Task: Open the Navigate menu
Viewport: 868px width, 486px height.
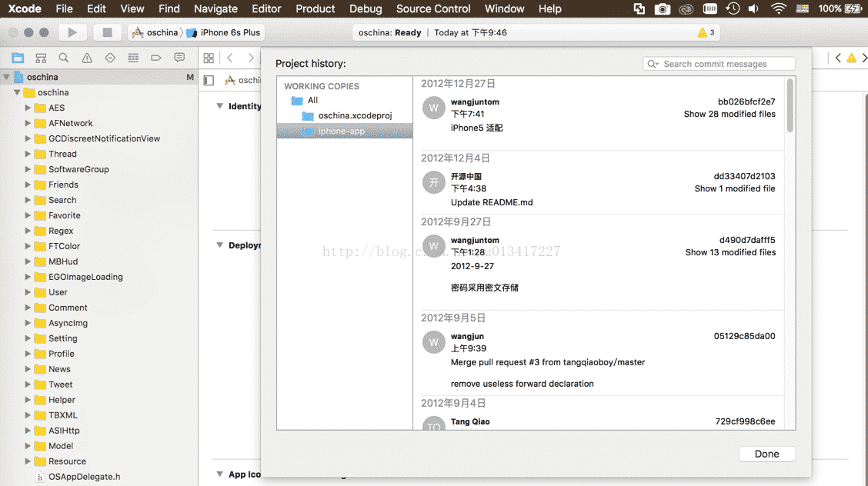Action: click(x=216, y=9)
